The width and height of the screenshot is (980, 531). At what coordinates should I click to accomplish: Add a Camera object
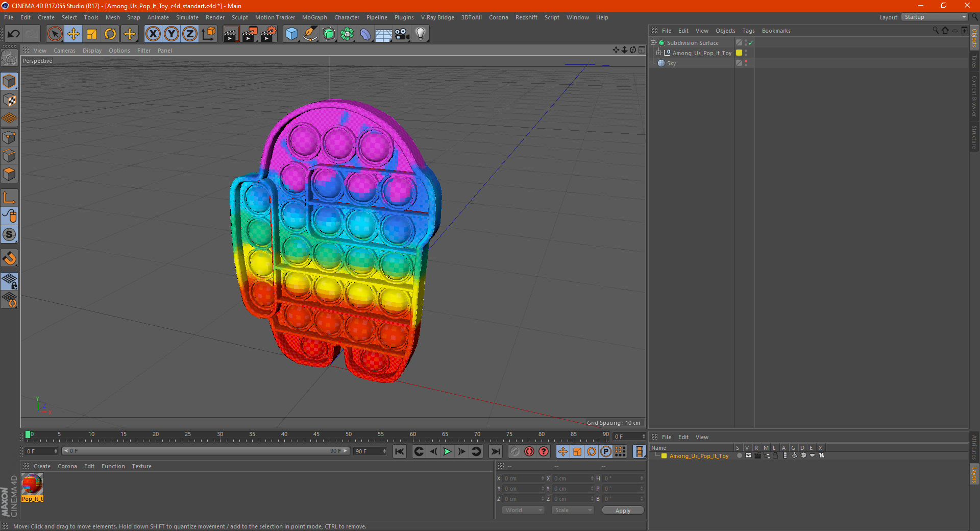coord(402,34)
